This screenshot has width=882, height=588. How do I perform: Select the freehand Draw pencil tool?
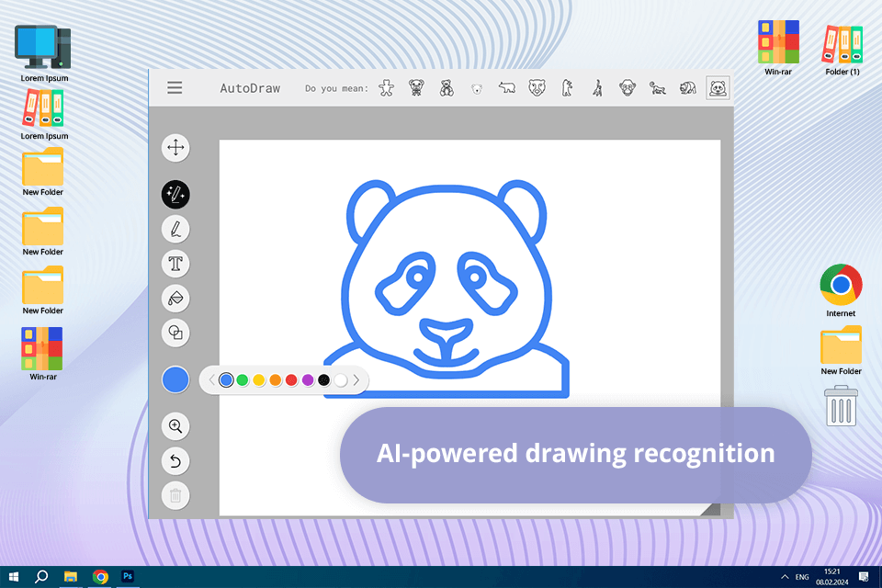[x=175, y=230]
